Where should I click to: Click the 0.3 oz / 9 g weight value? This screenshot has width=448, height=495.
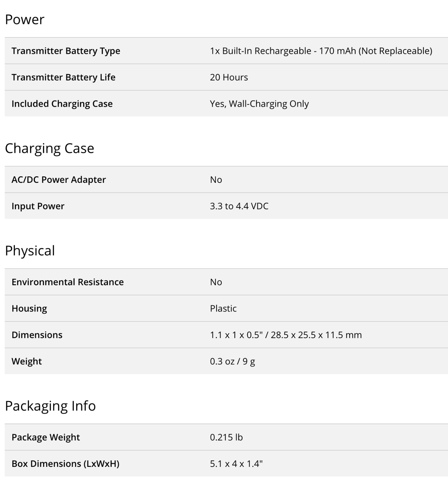[x=233, y=361]
